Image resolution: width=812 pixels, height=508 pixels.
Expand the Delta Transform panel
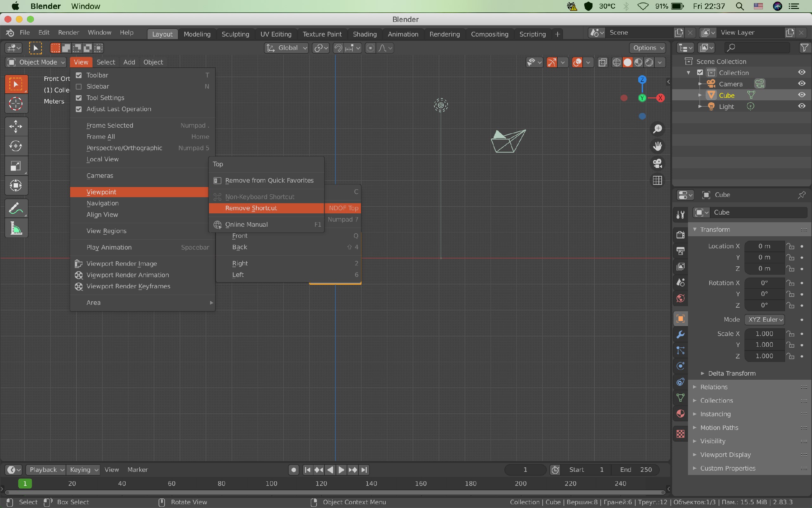(731, 373)
